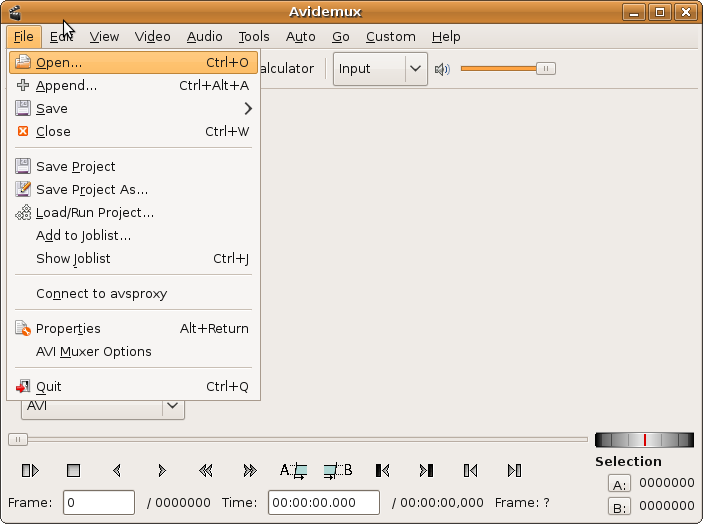
Task: Click the Load/Run Project gears icon
Action: pos(23,212)
